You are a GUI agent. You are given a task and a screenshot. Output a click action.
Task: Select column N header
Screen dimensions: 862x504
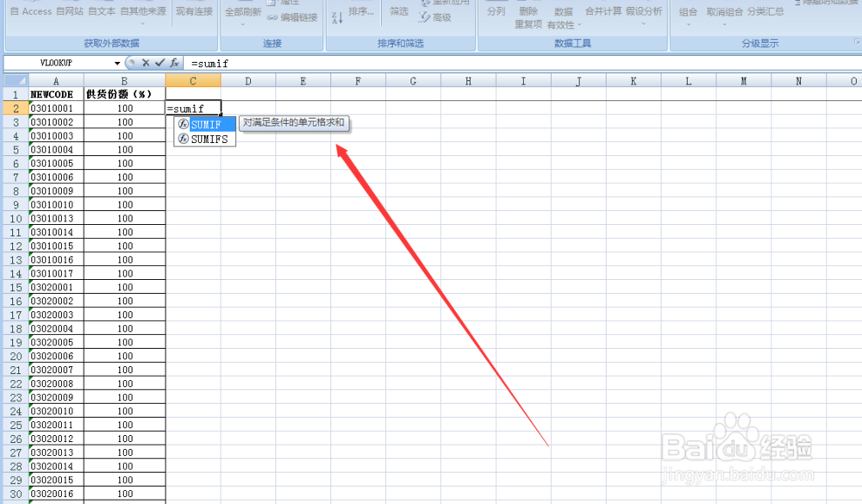[799, 81]
